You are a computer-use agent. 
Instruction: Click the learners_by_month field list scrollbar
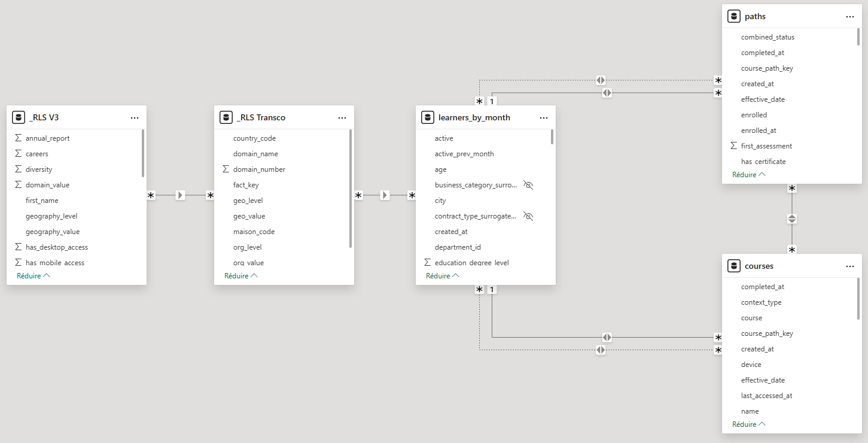(552, 137)
